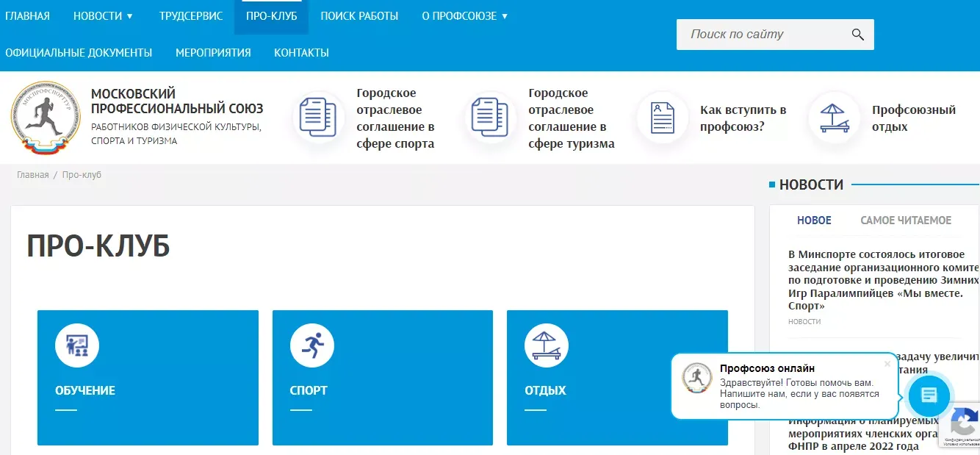Open the Спорт card
This screenshot has width=980, height=455.
click(383, 378)
